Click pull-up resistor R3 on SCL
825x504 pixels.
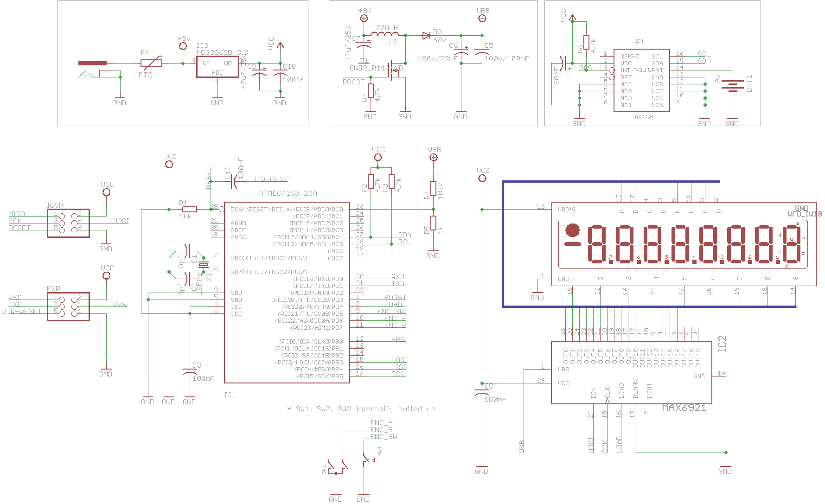[392, 182]
